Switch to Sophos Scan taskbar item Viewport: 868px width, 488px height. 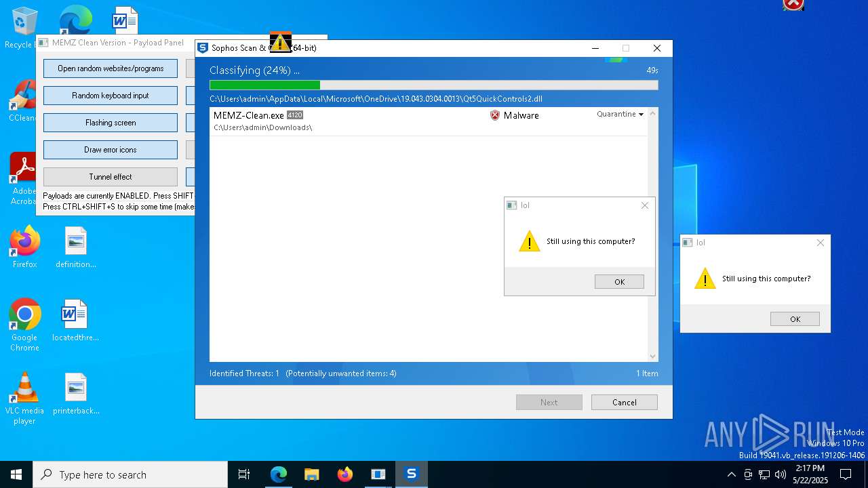click(411, 474)
